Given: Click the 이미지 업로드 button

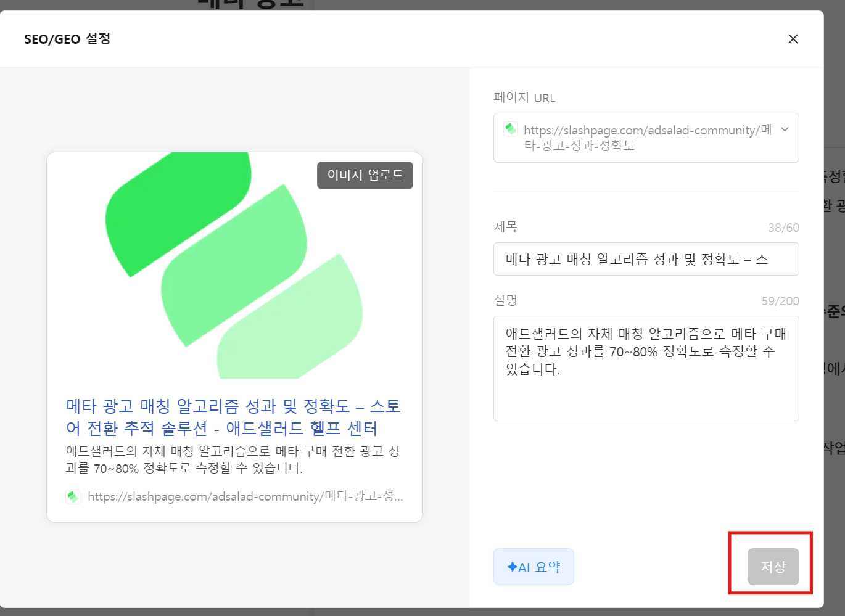Looking at the screenshot, I should [365, 175].
